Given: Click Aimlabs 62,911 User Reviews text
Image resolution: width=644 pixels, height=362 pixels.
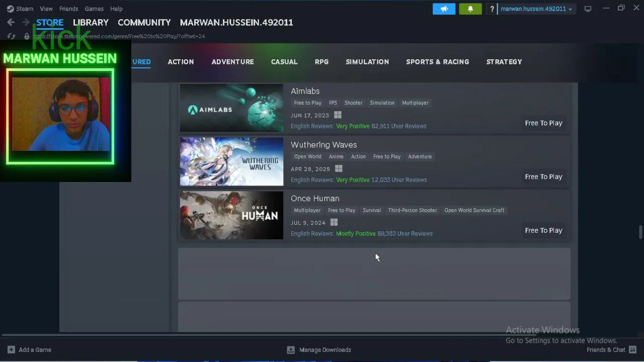Looking at the screenshot, I should pyautogui.click(x=398, y=126).
